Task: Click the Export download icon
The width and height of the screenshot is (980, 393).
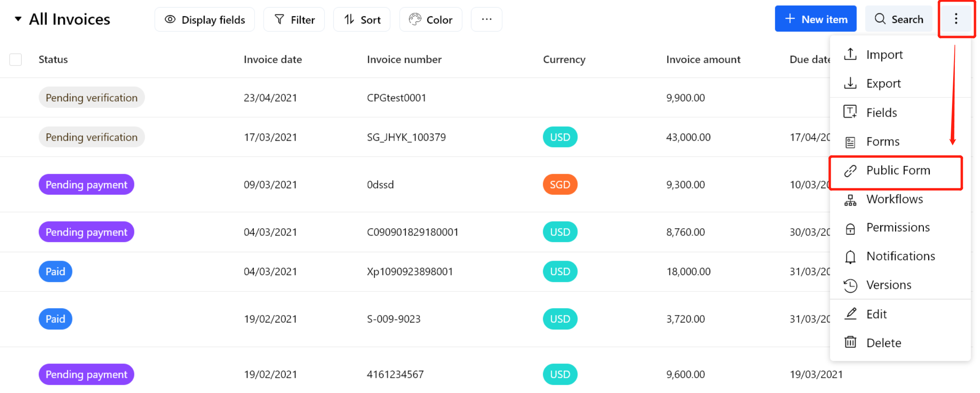Action: click(x=850, y=83)
